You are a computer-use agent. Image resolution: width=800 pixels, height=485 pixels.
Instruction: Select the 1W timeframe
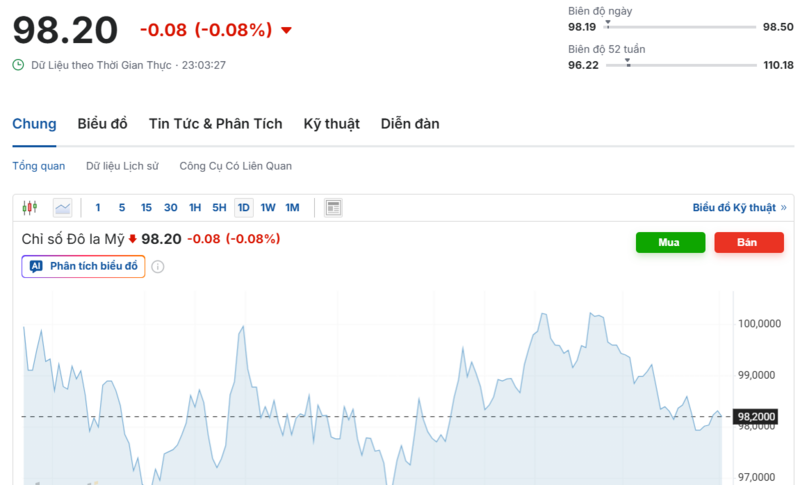(268, 208)
